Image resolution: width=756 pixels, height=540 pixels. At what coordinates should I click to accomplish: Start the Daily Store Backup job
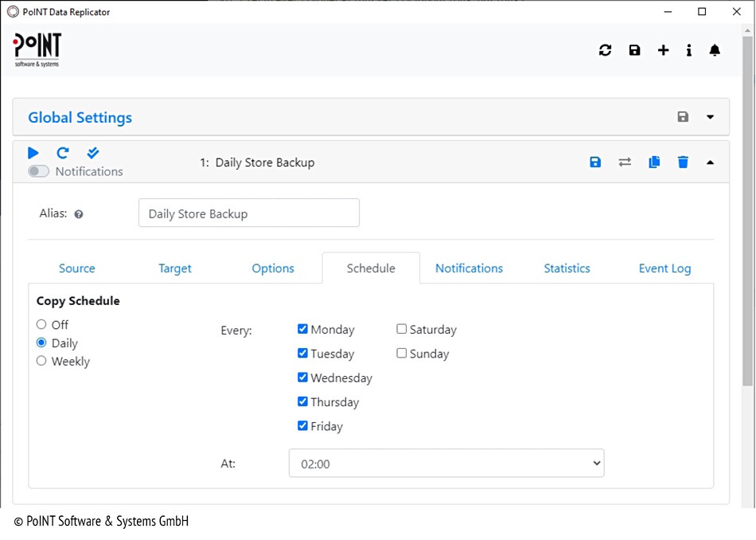coord(33,153)
